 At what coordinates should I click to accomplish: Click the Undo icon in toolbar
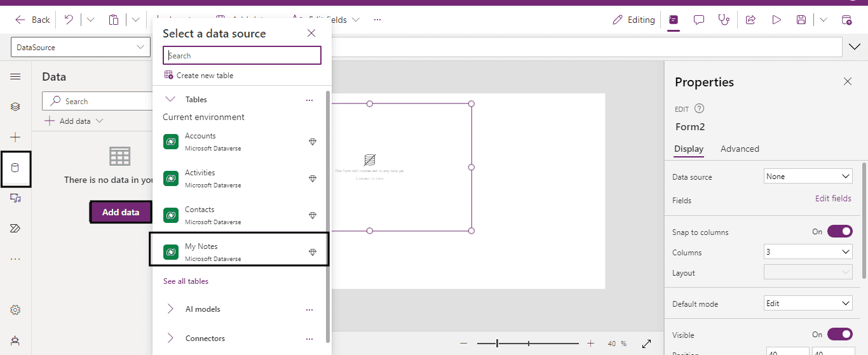point(69,20)
